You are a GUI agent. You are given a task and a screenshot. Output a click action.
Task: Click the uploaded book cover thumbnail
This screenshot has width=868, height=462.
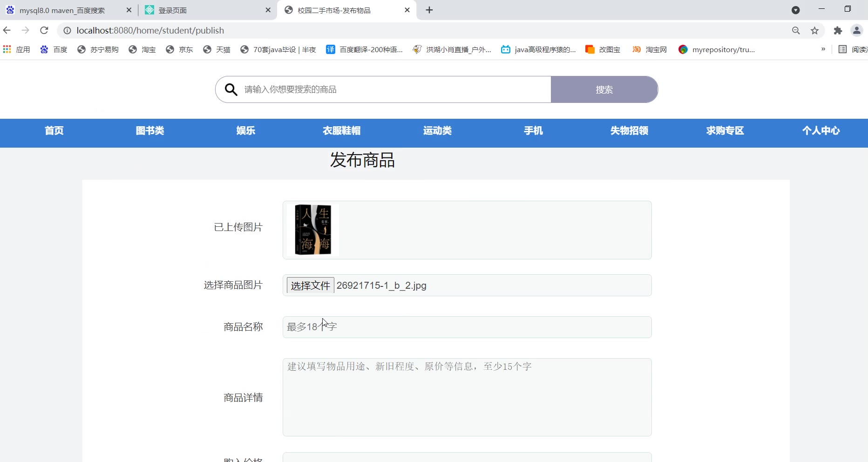tap(313, 230)
